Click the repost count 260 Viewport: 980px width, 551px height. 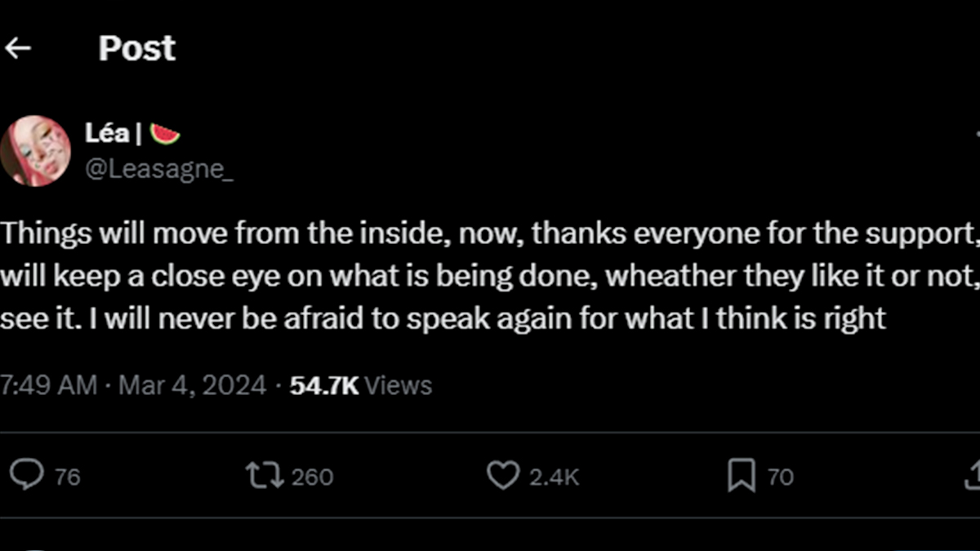312,477
